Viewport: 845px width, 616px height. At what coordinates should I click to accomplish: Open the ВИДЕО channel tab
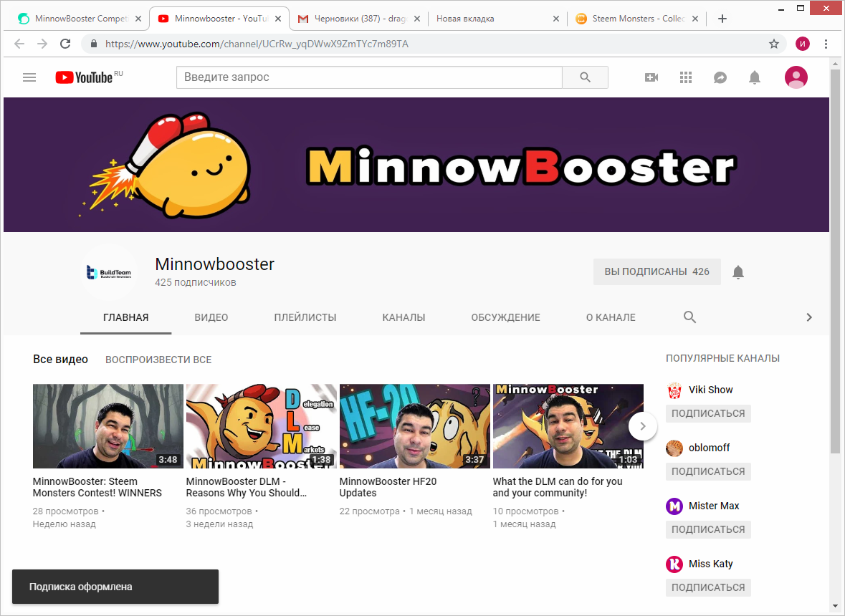coord(211,318)
